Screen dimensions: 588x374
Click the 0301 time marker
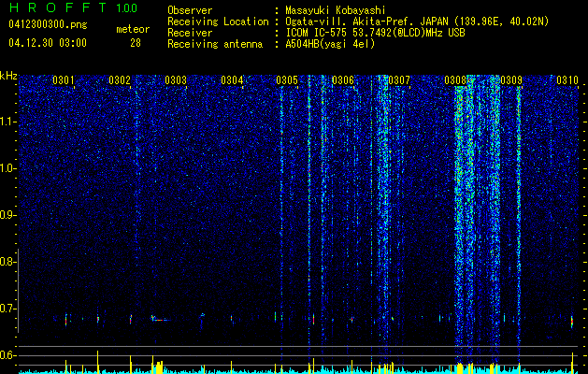tap(63, 79)
